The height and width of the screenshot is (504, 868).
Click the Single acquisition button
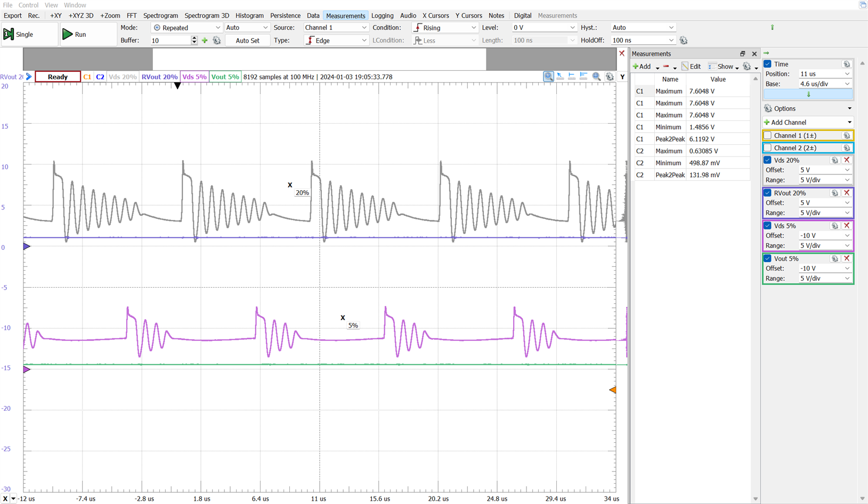(29, 34)
